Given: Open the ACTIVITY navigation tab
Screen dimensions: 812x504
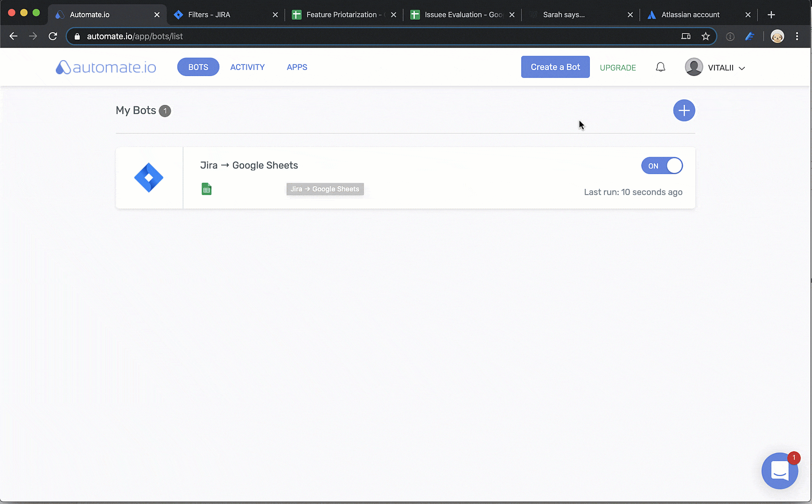Looking at the screenshot, I should [x=247, y=67].
